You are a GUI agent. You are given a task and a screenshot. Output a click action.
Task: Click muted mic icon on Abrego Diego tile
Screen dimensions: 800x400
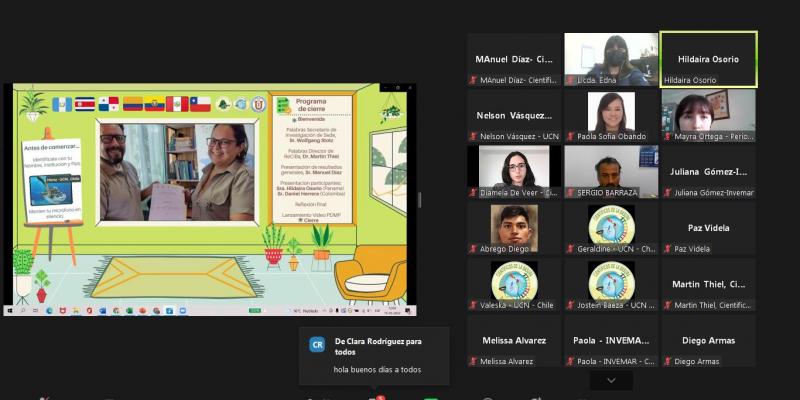pos(474,249)
